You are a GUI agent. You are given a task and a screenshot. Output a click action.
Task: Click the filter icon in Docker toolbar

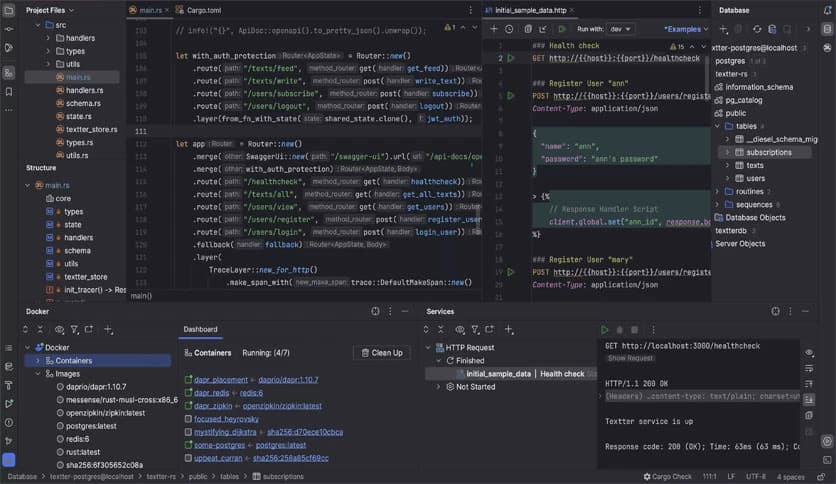tap(75, 330)
